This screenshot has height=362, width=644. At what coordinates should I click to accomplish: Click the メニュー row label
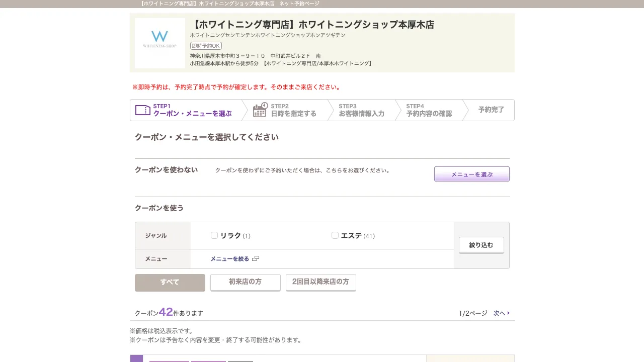click(x=156, y=259)
